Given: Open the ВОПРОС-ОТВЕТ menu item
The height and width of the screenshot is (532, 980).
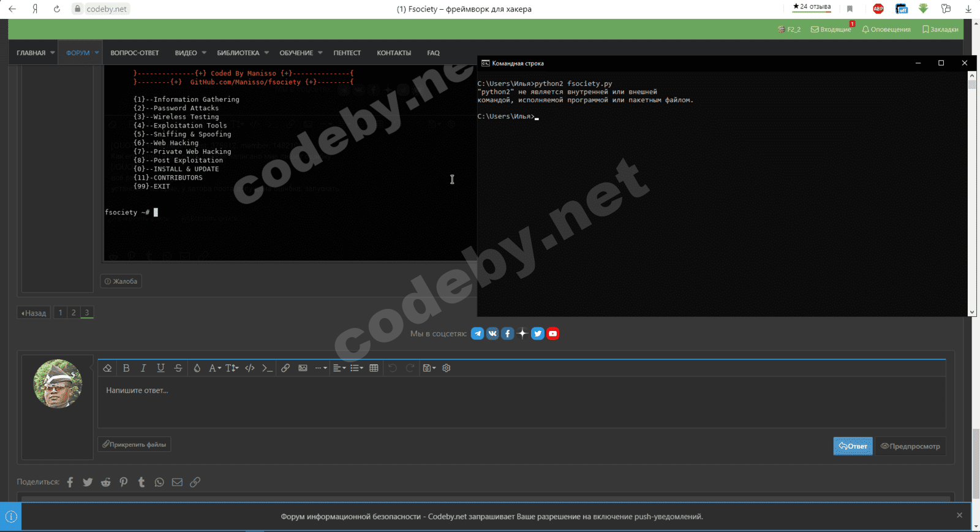Looking at the screenshot, I should click(135, 53).
